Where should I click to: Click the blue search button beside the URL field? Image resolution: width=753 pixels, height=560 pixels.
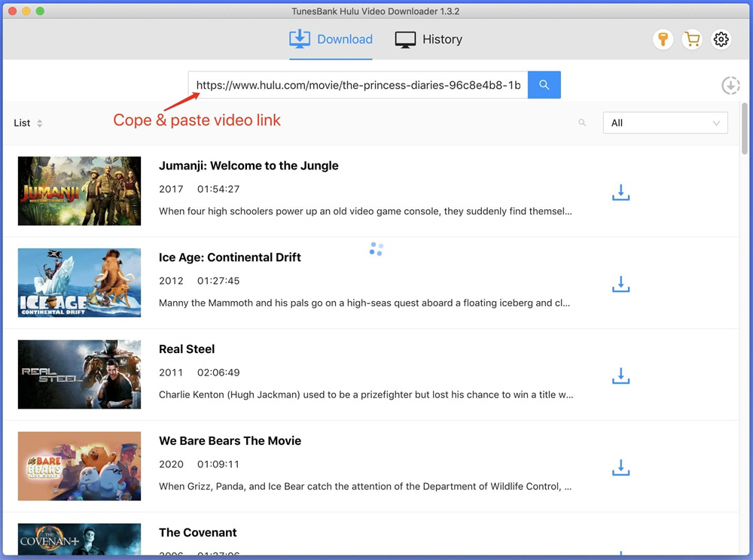(544, 85)
